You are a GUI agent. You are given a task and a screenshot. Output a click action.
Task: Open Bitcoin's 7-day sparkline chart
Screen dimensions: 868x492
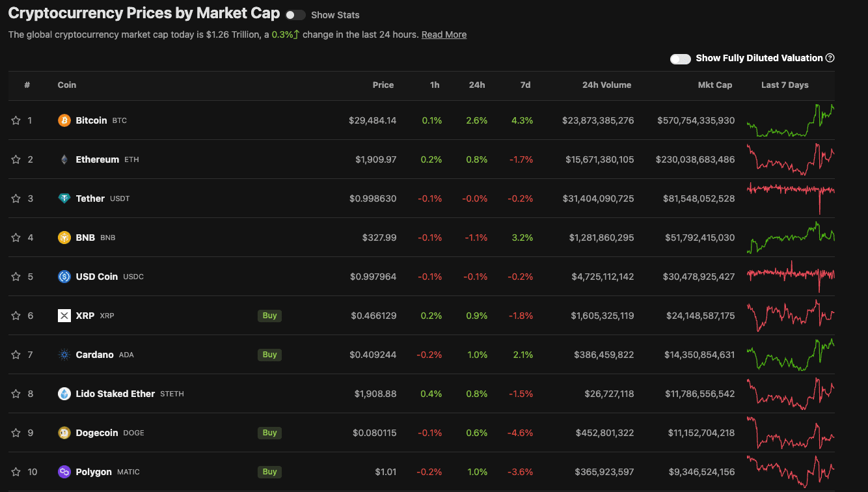pyautogui.click(x=791, y=120)
